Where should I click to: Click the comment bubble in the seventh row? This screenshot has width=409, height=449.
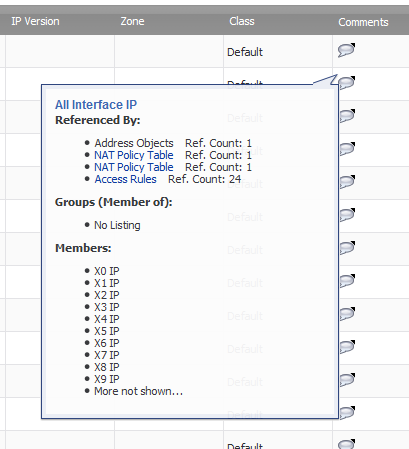coord(347,248)
